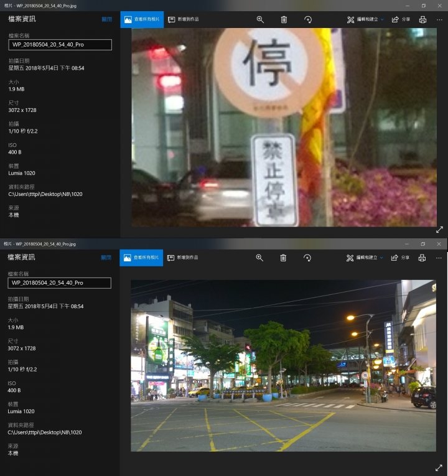Open Edit & Create menu in bottom window

(365, 258)
